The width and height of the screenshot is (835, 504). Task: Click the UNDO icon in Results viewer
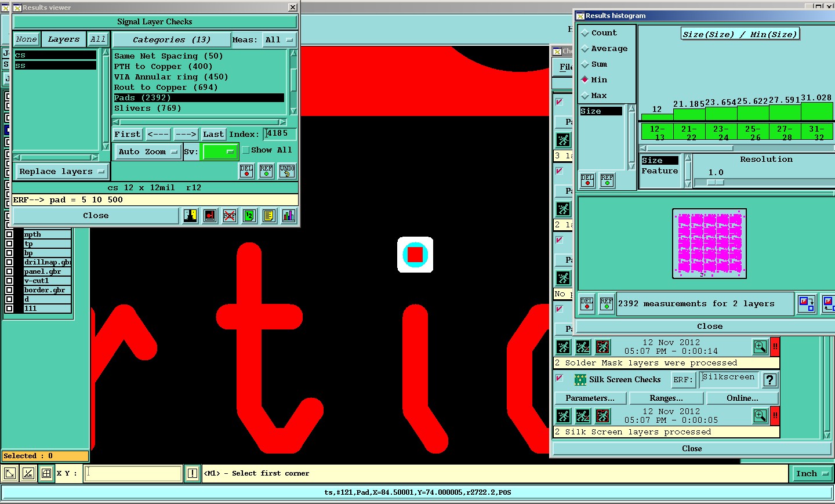[x=287, y=171]
